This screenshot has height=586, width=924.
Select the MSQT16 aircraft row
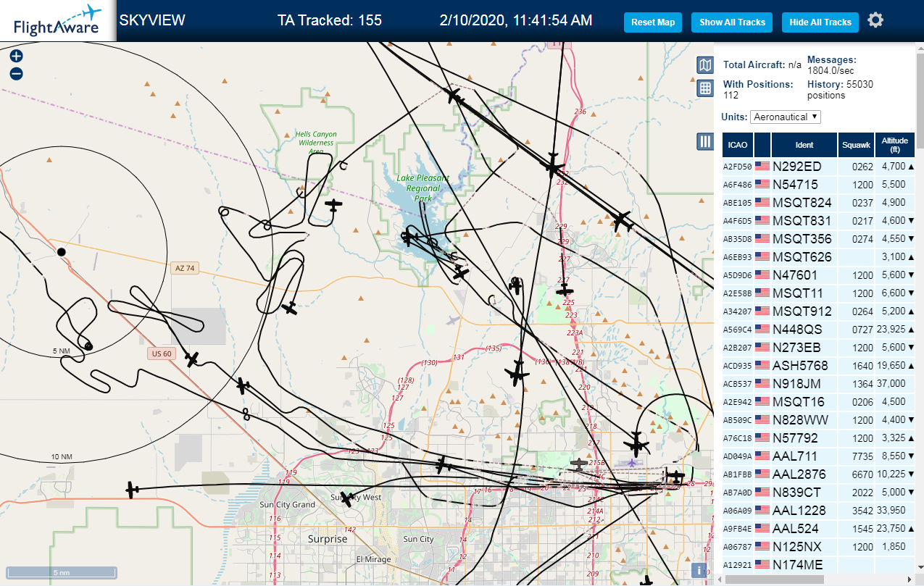tap(819, 401)
